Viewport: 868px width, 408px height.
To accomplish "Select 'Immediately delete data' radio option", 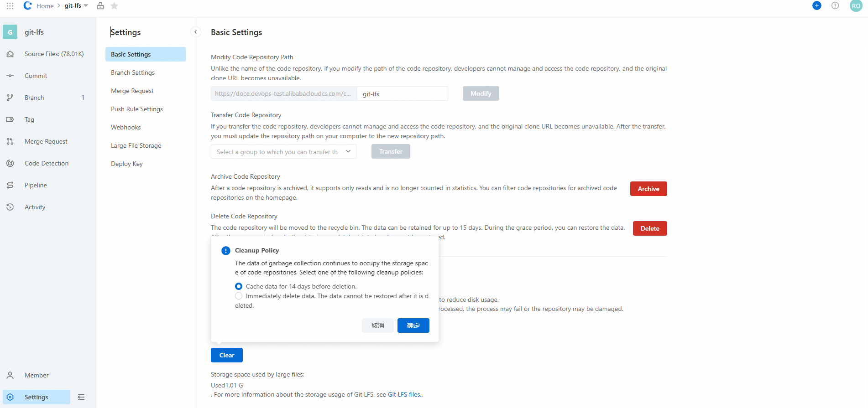I will click(x=239, y=296).
